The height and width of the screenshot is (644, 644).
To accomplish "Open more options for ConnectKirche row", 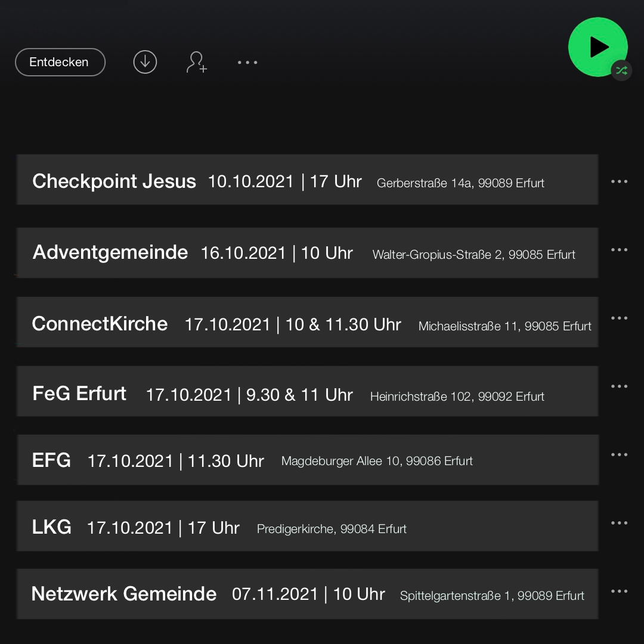I will point(619,318).
